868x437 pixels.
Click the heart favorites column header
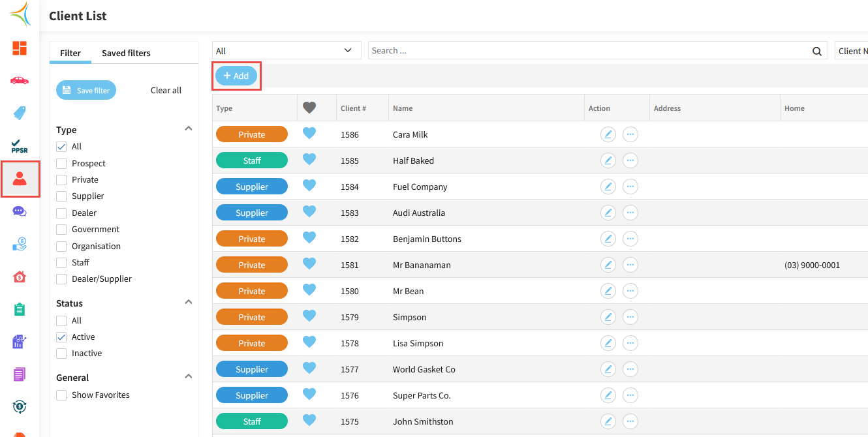[x=309, y=108]
